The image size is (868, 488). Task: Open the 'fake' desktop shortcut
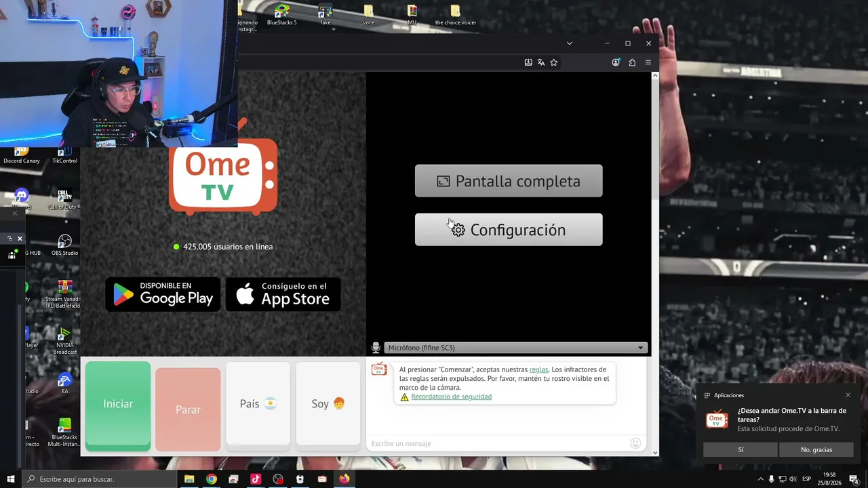(325, 15)
